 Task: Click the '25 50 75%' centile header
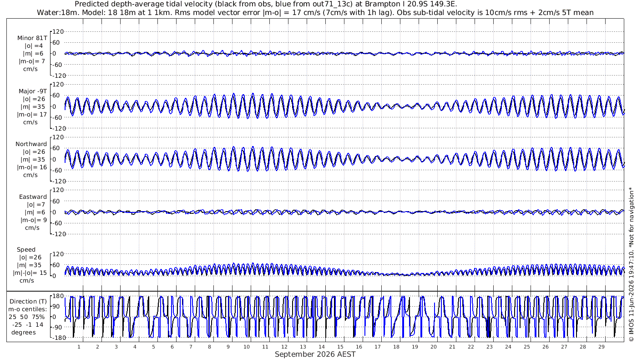tap(26, 317)
